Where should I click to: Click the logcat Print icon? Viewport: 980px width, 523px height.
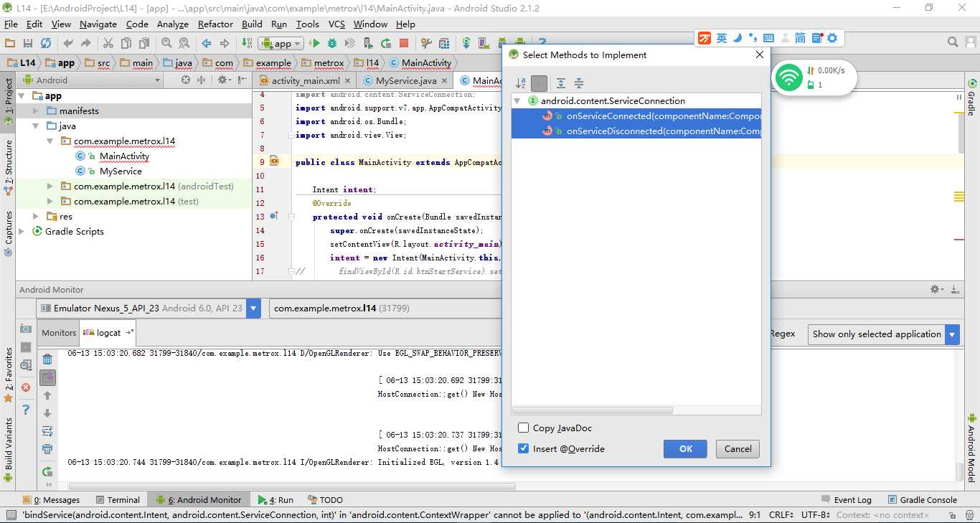pos(47,449)
